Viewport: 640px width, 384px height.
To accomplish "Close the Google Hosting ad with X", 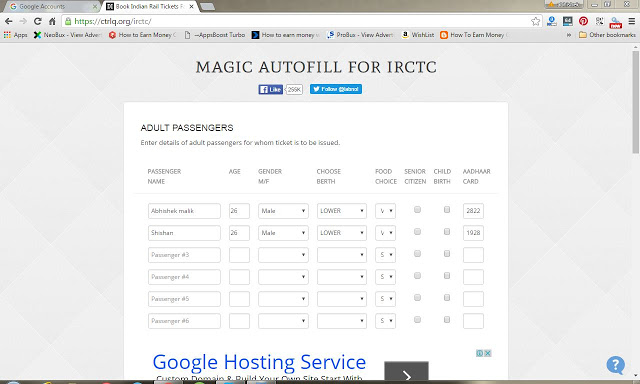I will click(487, 353).
